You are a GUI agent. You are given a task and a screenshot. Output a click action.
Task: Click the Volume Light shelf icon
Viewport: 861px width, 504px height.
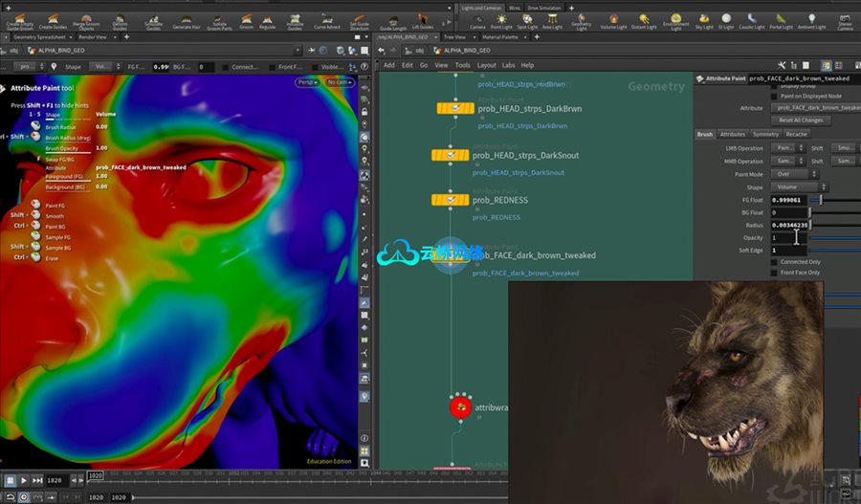[x=613, y=21]
